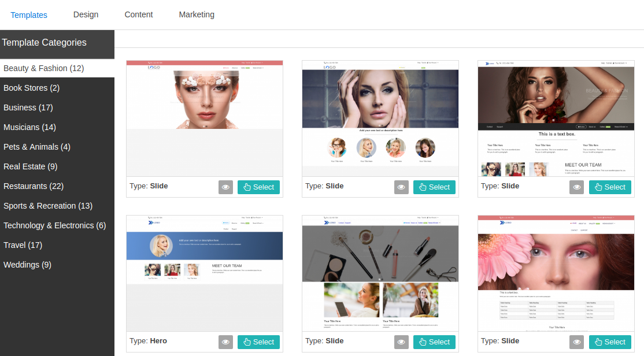Image resolution: width=644 pixels, height=356 pixels.
Task: Show Weddings (9) templates
Action: (x=27, y=265)
